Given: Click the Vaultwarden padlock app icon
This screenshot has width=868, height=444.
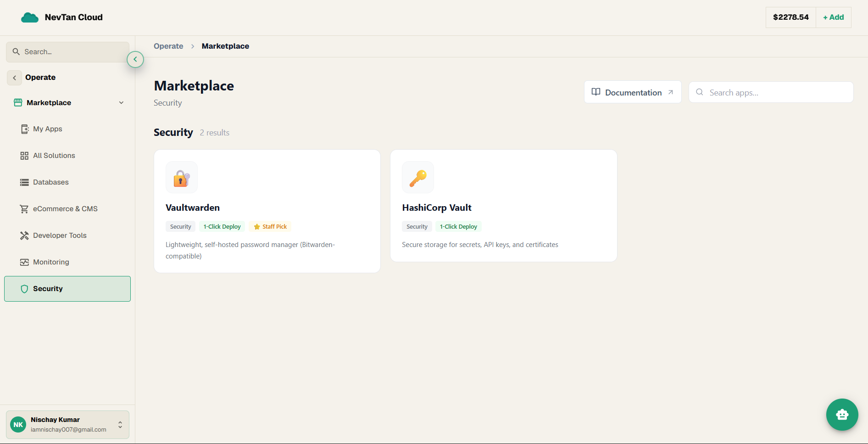Looking at the screenshot, I should [182, 177].
